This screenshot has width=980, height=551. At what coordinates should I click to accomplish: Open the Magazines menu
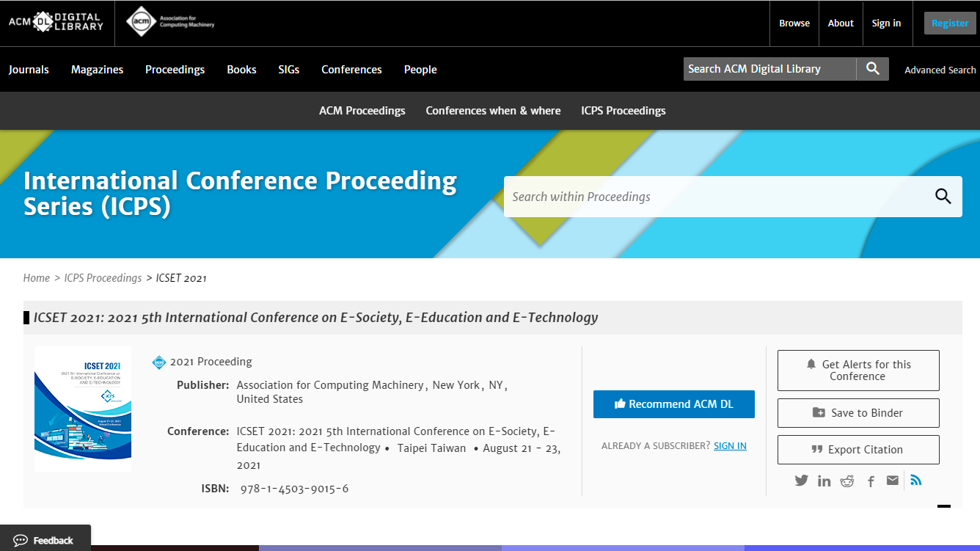click(x=97, y=70)
